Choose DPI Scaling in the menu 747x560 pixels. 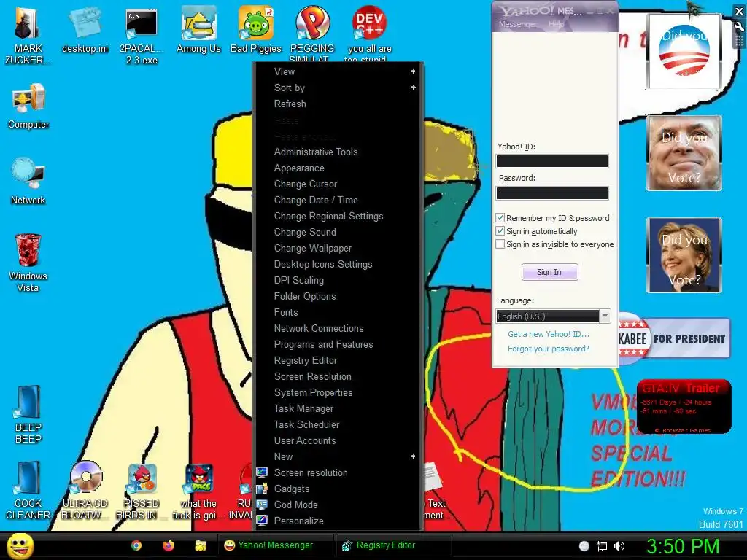[338, 280]
